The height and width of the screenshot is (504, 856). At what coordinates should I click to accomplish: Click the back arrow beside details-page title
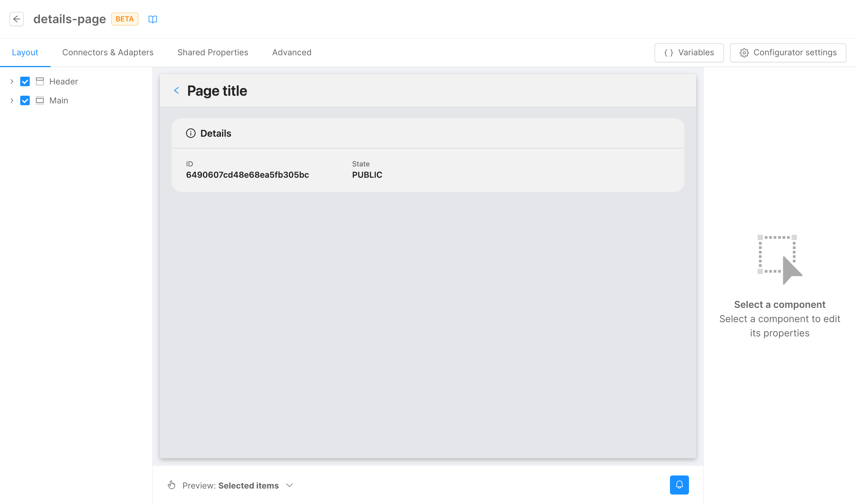[x=17, y=19]
